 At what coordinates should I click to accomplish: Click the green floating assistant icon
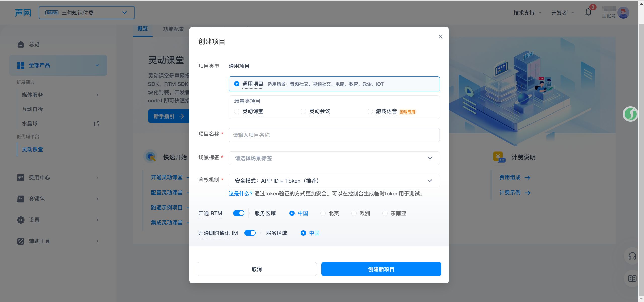(630, 114)
